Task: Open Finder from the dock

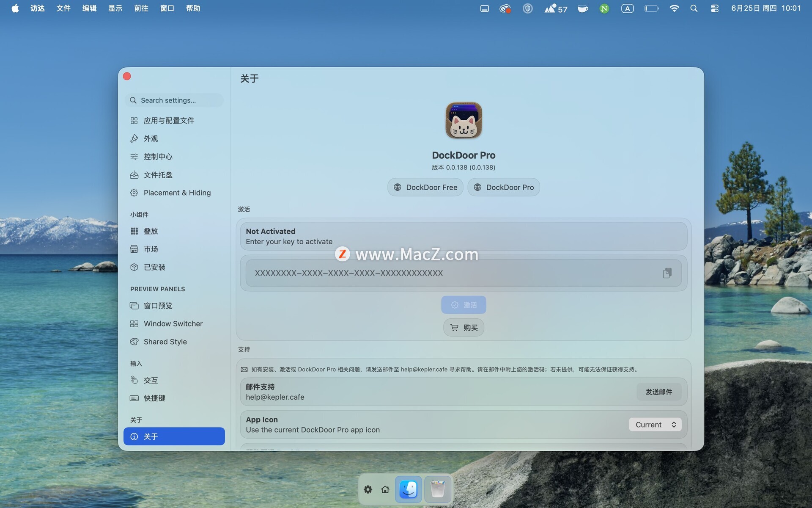Action: pyautogui.click(x=409, y=489)
